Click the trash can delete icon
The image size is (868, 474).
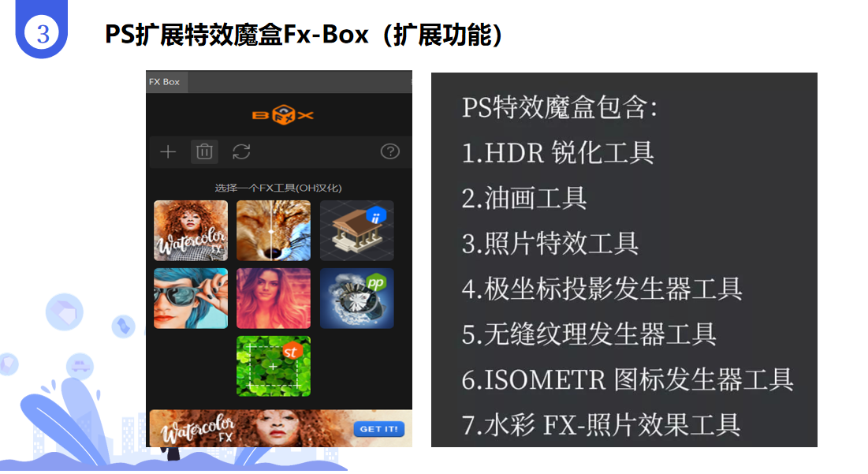tap(204, 151)
